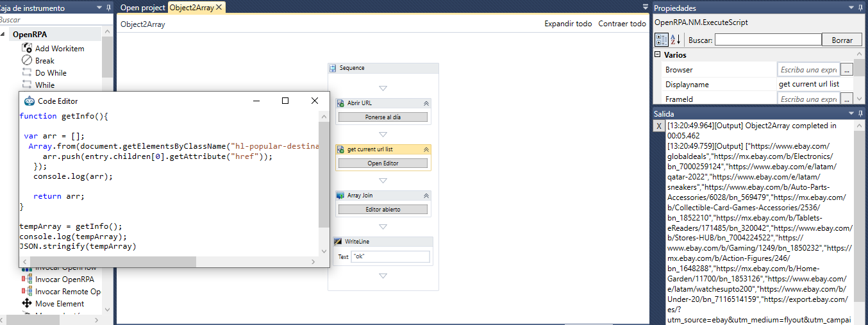Select the Add Workitem activity icon
The image size is (868, 325).
pyautogui.click(x=27, y=48)
